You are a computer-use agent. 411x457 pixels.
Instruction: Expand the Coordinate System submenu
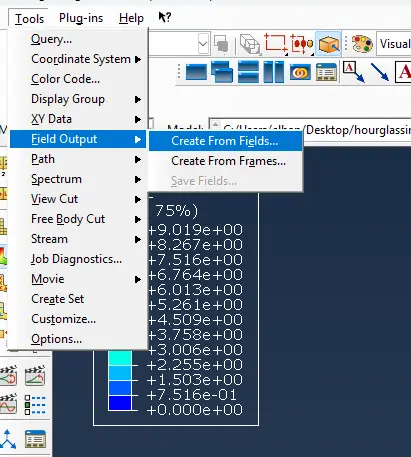(86, 59)
